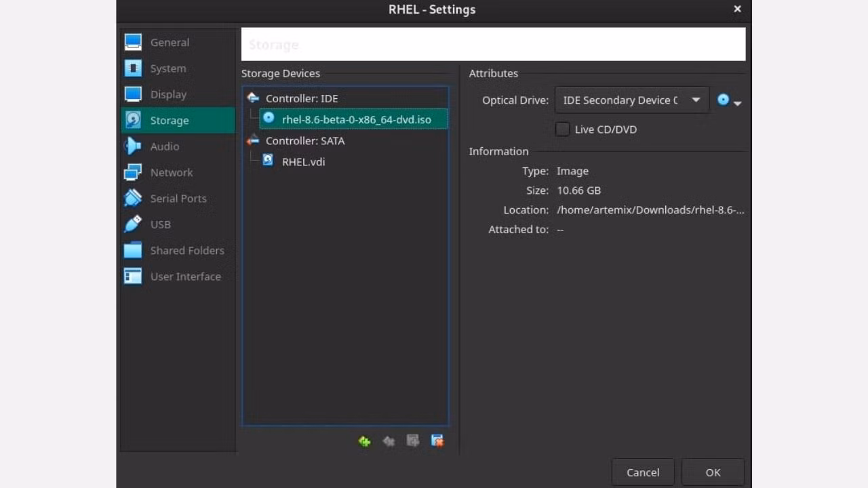Open the Optical Drive dropdown
The width and height of the screenshot is (868, 488).
coord(632,100)
